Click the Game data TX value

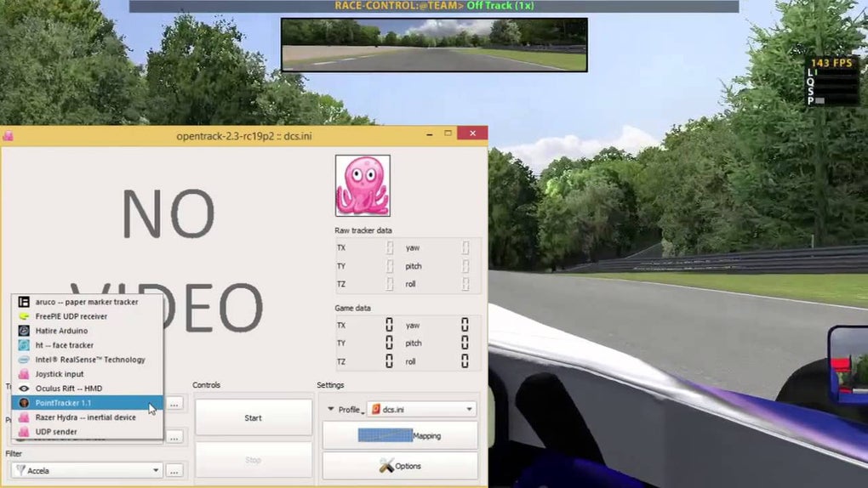[x=389, y=325]
